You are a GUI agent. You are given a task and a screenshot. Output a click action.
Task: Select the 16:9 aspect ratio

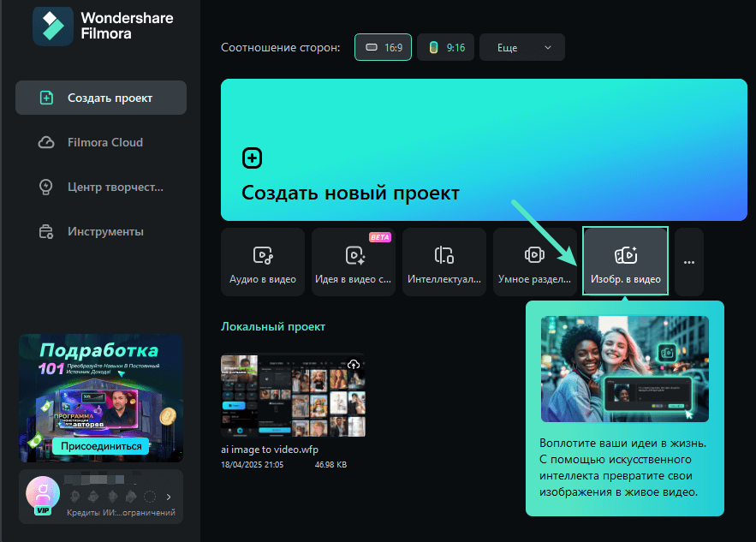point(383,47)
